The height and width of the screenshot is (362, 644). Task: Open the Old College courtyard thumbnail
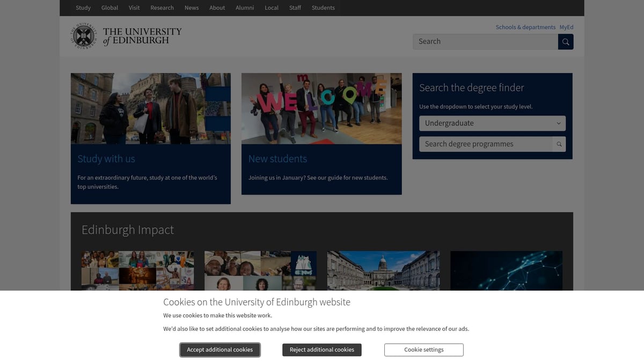(383, 271)
